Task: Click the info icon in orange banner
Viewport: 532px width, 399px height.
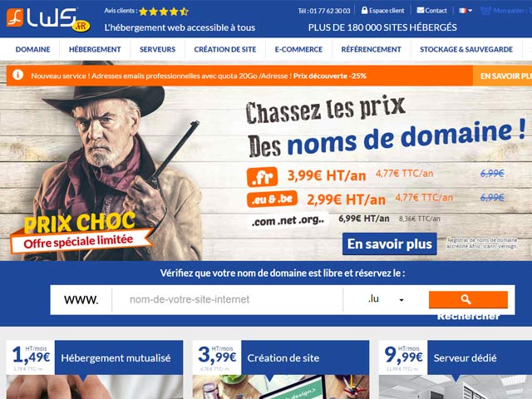Action: (17, 75)
